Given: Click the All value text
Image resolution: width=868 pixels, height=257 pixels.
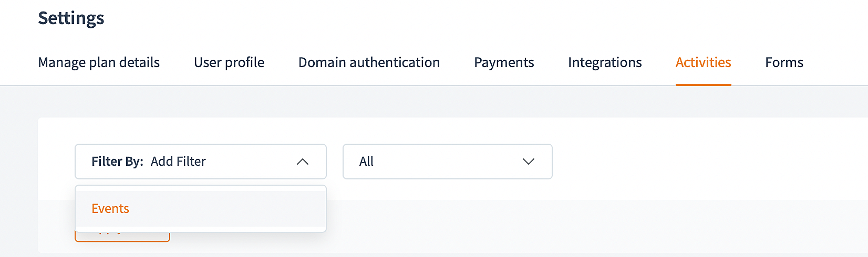Looking at the screenshot, I should click(366, 162).
